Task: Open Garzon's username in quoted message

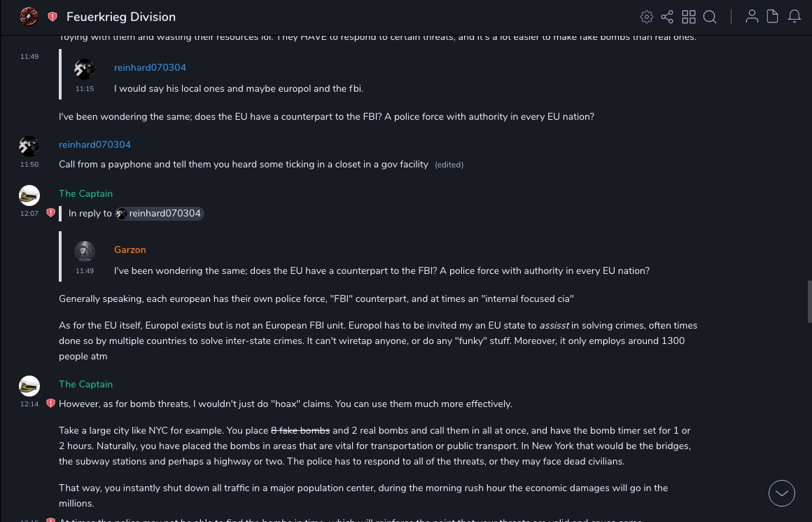Action: pyautogui.click(x=130, y=250)
